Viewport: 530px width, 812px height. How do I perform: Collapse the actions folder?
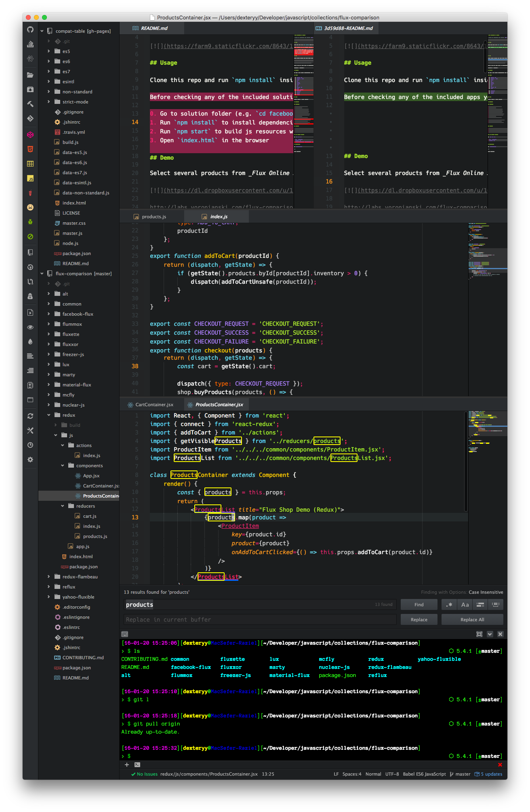pos(63,445)
